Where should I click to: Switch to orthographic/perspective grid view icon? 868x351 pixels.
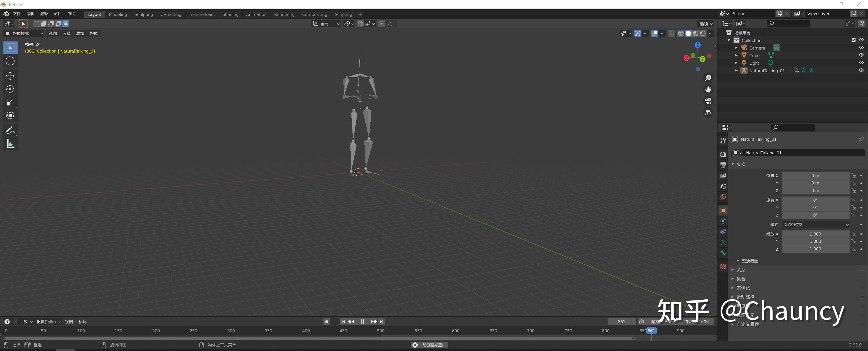tap(708, 113)
